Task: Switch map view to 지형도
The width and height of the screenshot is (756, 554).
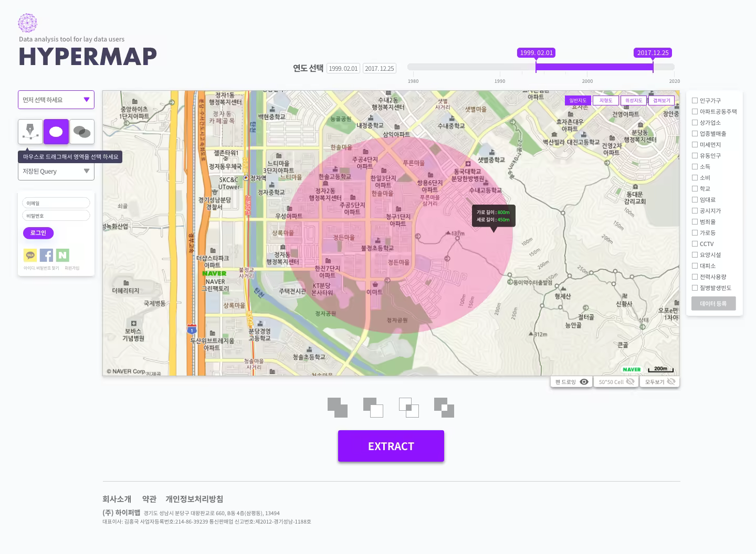Action: tap(605, 100)
